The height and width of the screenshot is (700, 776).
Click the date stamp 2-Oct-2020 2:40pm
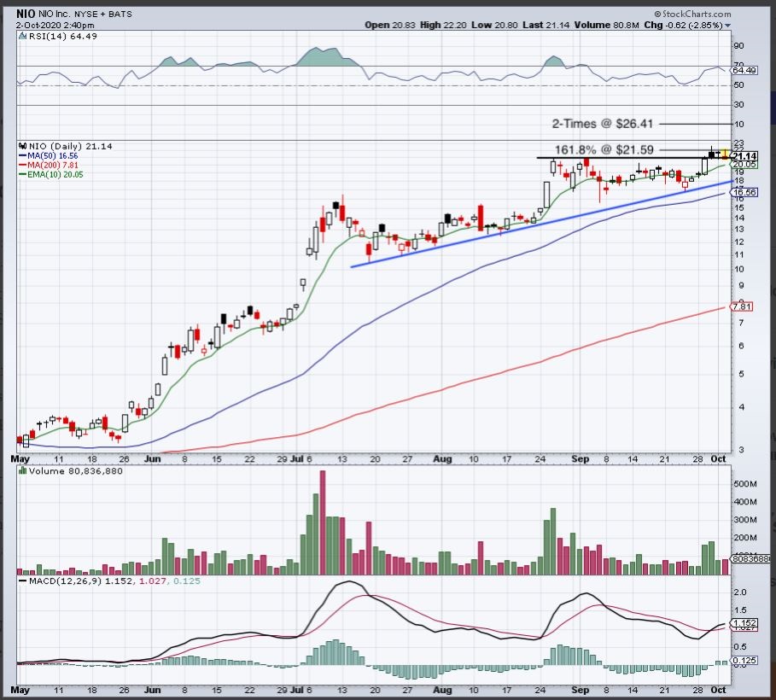pos(55,26)
